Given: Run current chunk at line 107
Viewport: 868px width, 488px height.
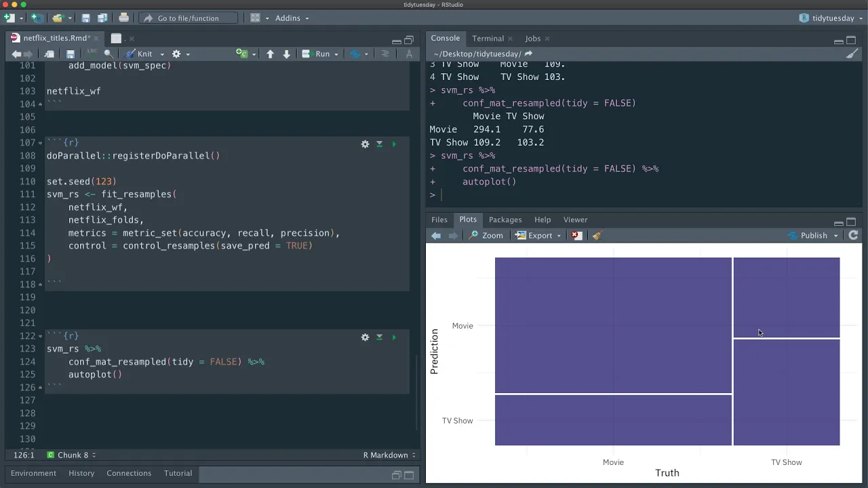Looking at the screenshot, I should click(x=394, y=144).
